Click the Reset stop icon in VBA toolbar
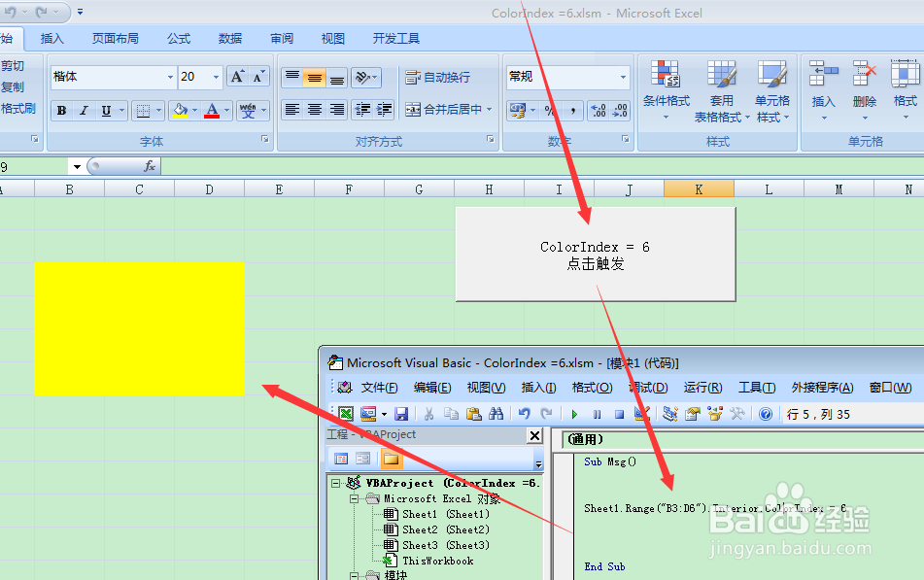924x580 pixels. pyautogui.click(x=619, y=415)
